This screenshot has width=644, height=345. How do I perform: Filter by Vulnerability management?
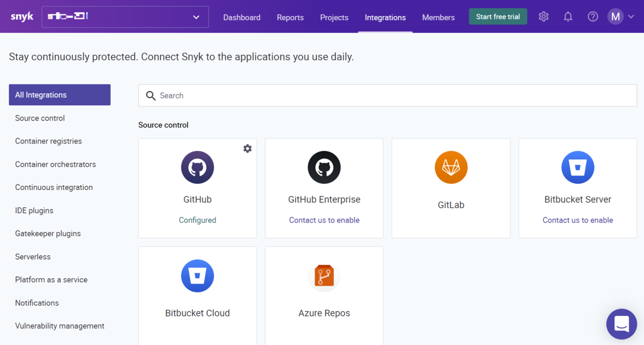coord(60,326)
